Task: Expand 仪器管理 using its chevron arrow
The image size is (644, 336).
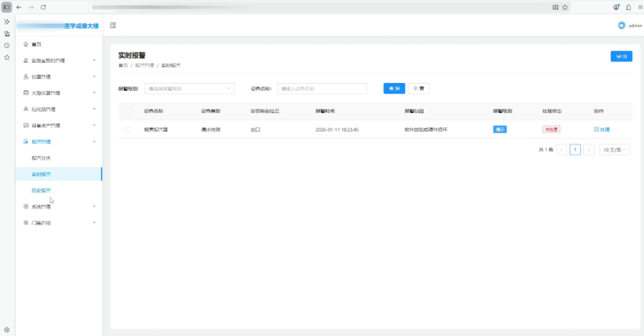Action: [x=94, y=76]
